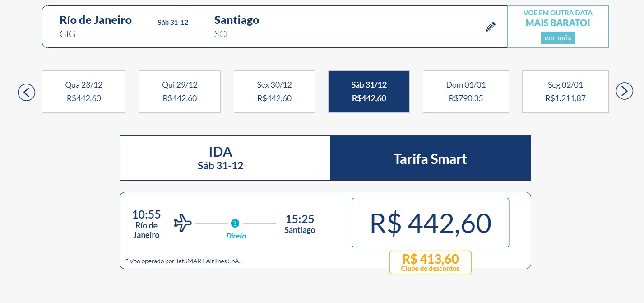Click Río de Janeiro origin in search summary
Viewport: 644px width, 303px height.
(x=96, y=20)
